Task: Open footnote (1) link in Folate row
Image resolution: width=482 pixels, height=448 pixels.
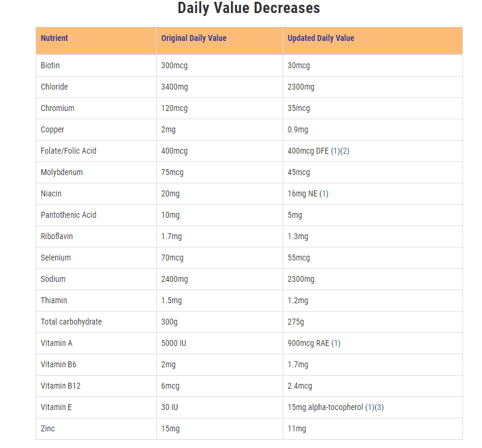Action: 335,151
